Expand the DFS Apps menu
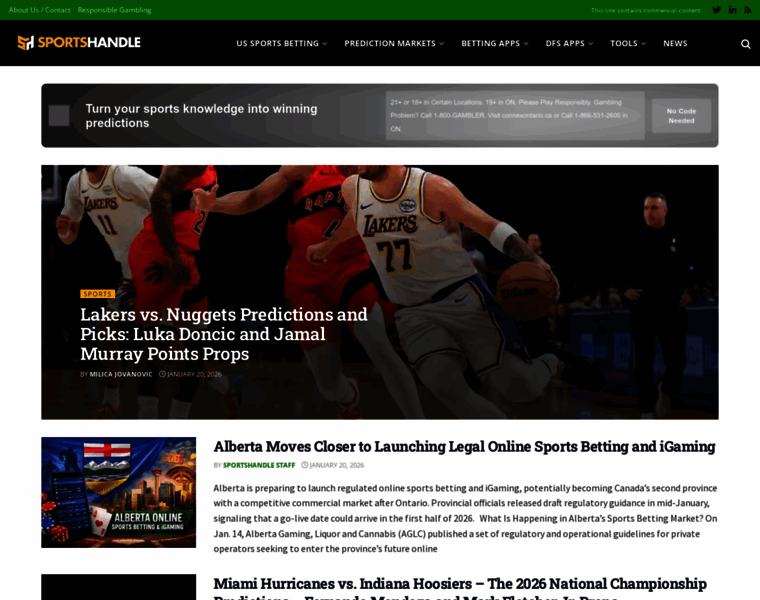Screen dimensions: 760x600 pyautogui.click(x=570, y=43)
